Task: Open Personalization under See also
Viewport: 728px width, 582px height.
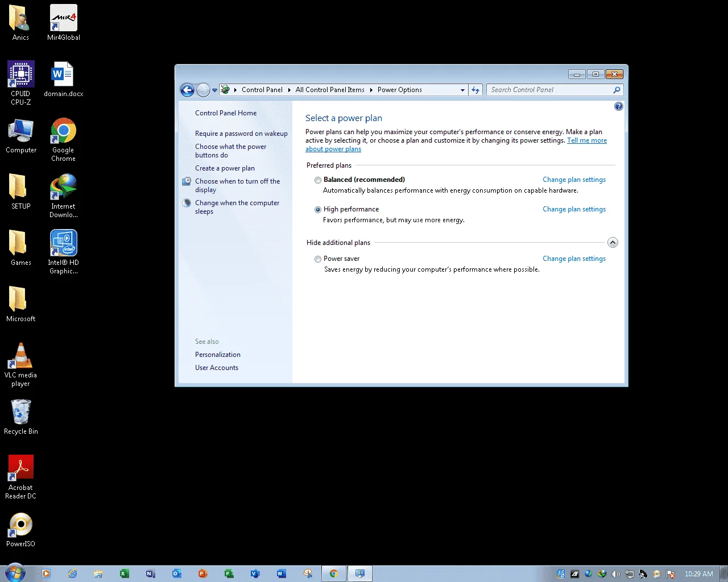Action: pos(218,355)
